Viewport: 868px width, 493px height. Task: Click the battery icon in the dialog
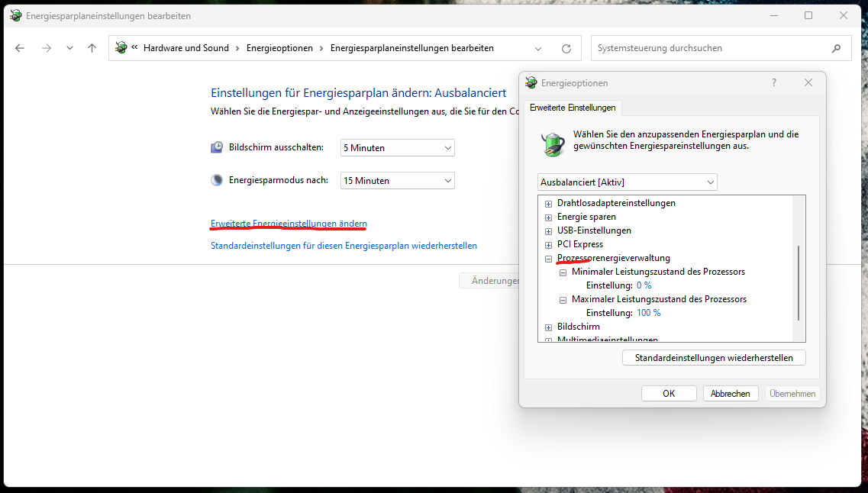553,144
